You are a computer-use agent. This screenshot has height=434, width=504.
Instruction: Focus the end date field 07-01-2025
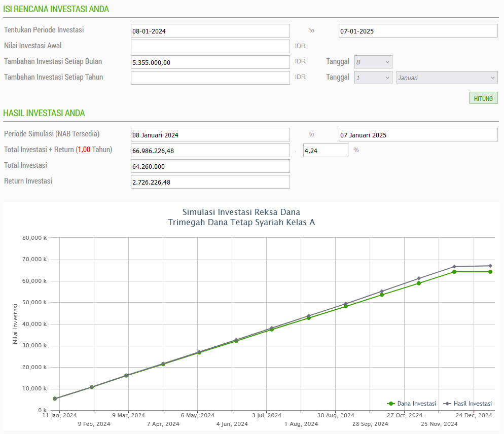tap(418, 31)
